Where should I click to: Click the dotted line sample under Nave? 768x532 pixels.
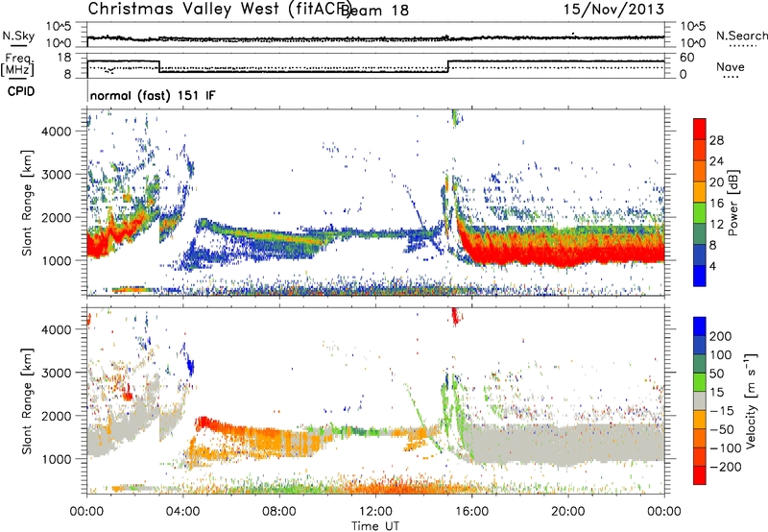[731, 77]
